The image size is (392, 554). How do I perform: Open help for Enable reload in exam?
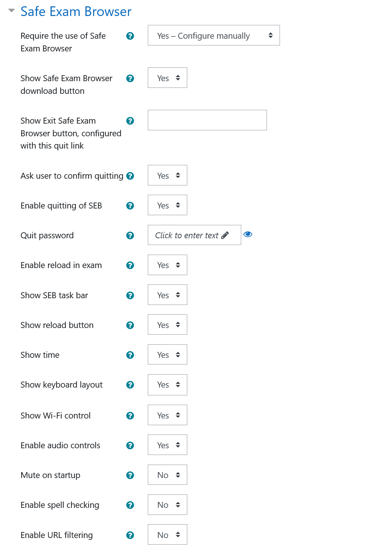(130, 265)
